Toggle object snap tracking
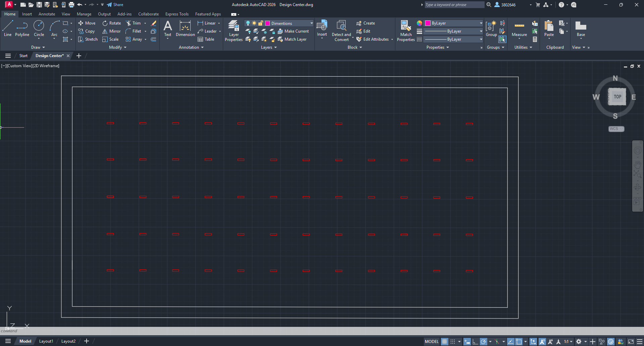This screenshot has width=644, height=346. coord(510,342)
